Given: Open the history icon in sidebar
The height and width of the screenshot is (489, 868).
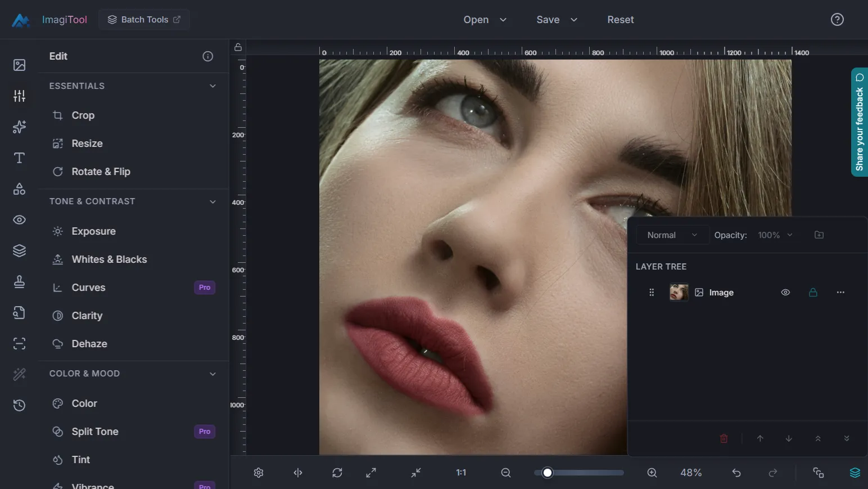Looking at the screenshot, I should 19,405.
